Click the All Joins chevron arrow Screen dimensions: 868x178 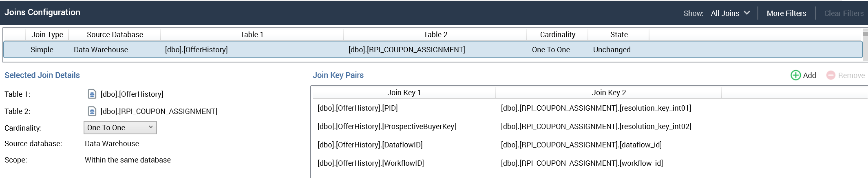747,13
